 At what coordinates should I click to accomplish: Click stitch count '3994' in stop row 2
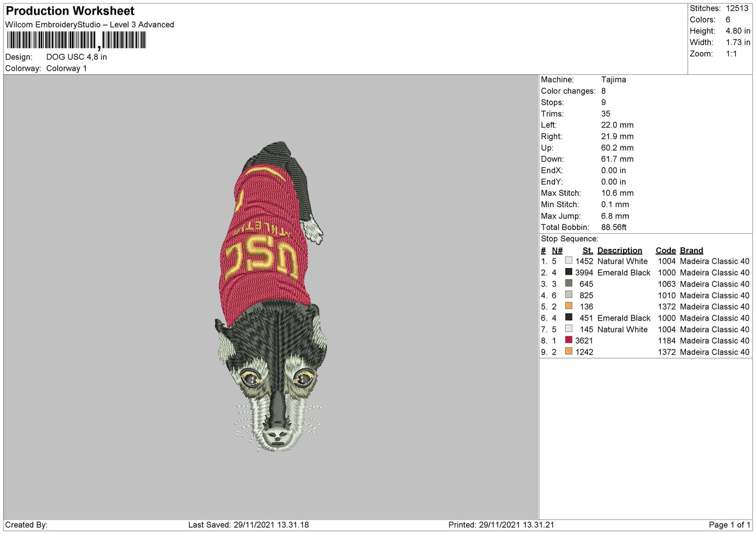(x=584, y=272)
